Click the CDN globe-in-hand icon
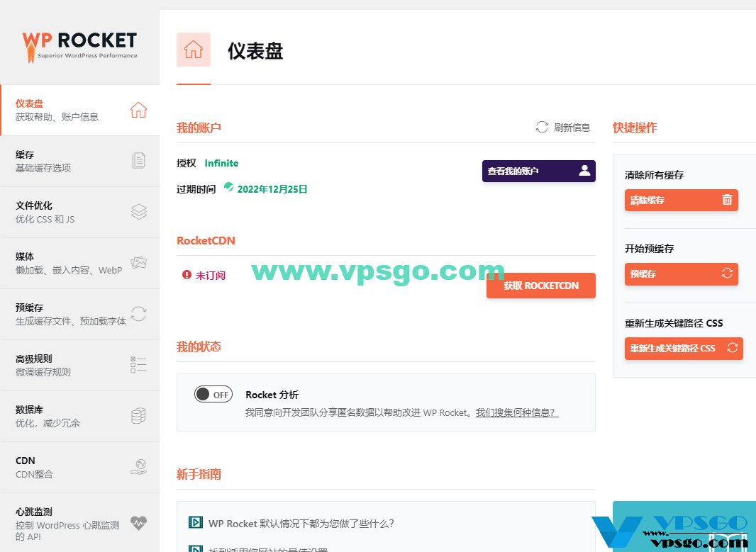 click(x=138, y=467)
